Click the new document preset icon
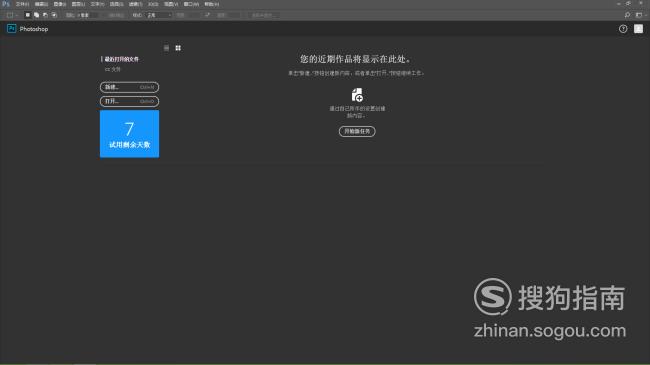Image resolution: width=650 pixels, height=365 pixels. pyautogui.click(x=357, y=95)
